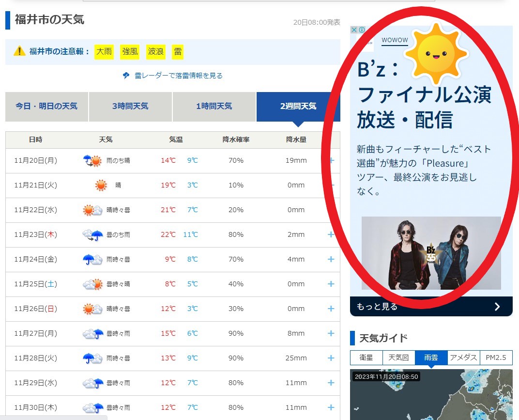
Task: Open the rain cloud radar map
Action: (431, 395)
